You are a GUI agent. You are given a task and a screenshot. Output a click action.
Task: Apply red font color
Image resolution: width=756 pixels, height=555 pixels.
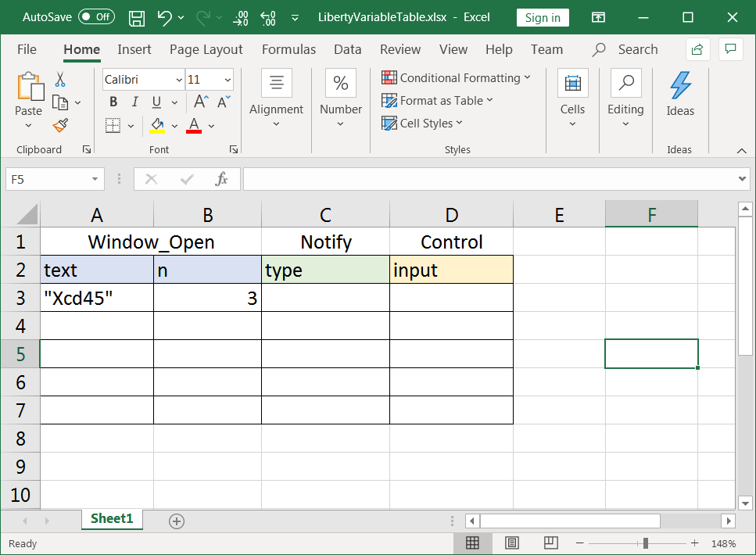[194, 125]
